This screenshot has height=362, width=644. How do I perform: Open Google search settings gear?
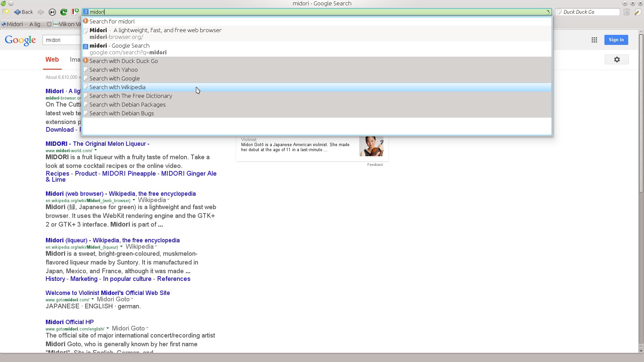(617, 60)
